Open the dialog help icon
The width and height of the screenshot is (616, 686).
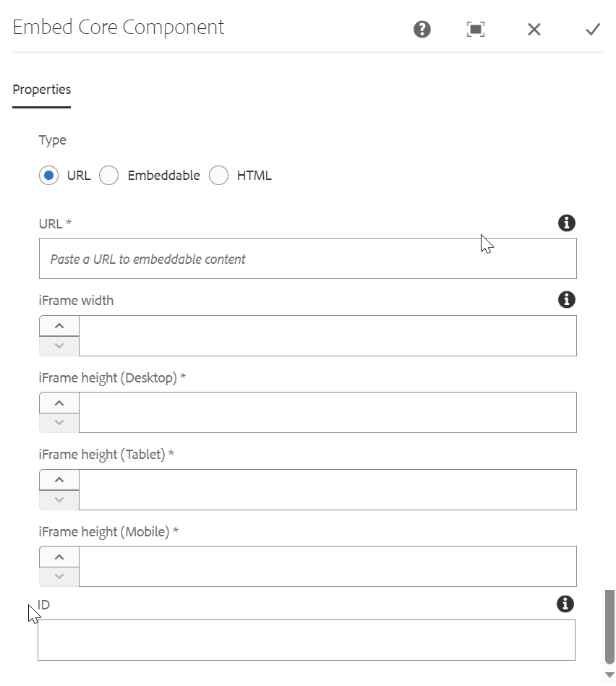[422, 29]
